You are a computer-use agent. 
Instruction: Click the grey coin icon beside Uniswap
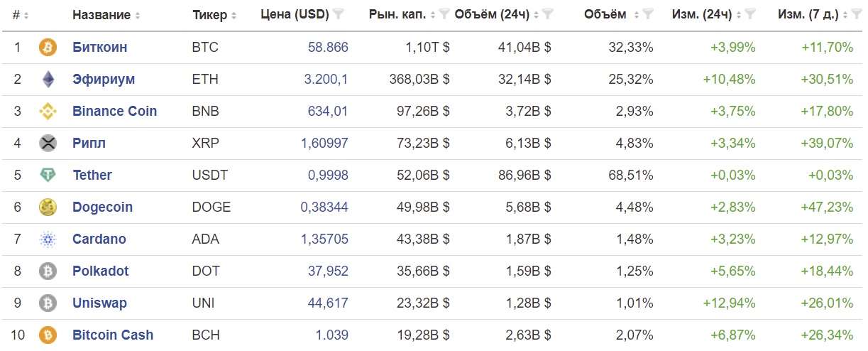pos(48,303)
